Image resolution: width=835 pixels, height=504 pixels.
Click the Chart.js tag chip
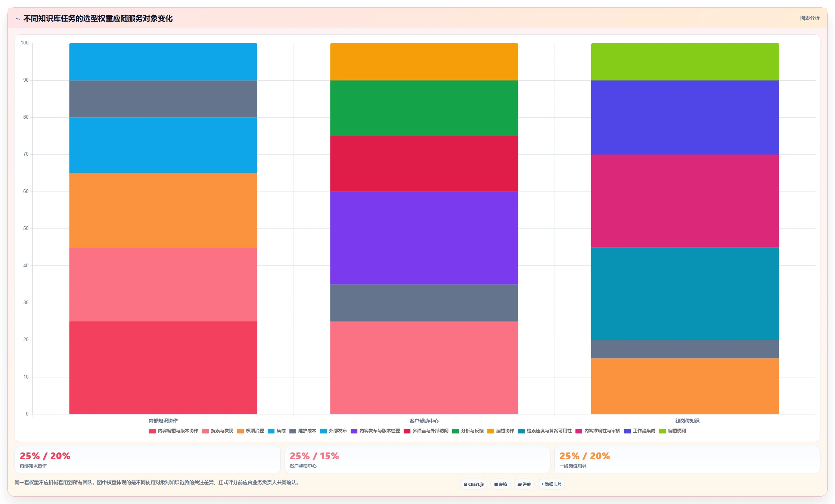[474, 484]
